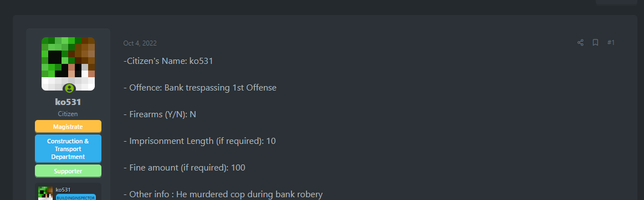644x200 pixels.
Task: Click the Oct 4, 2022 post date
Action: [x=140, y=43]
